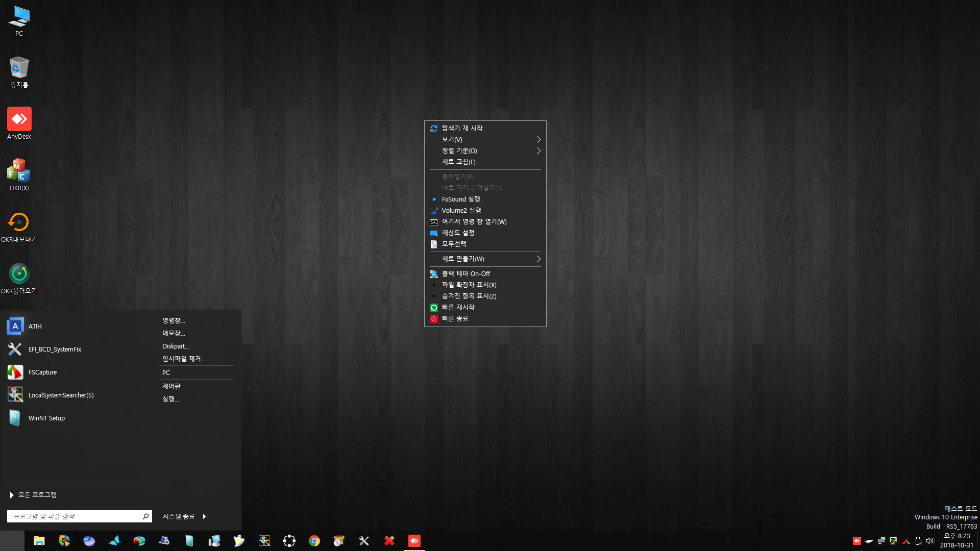Open the volume speaker tray icon

[930, 541]
